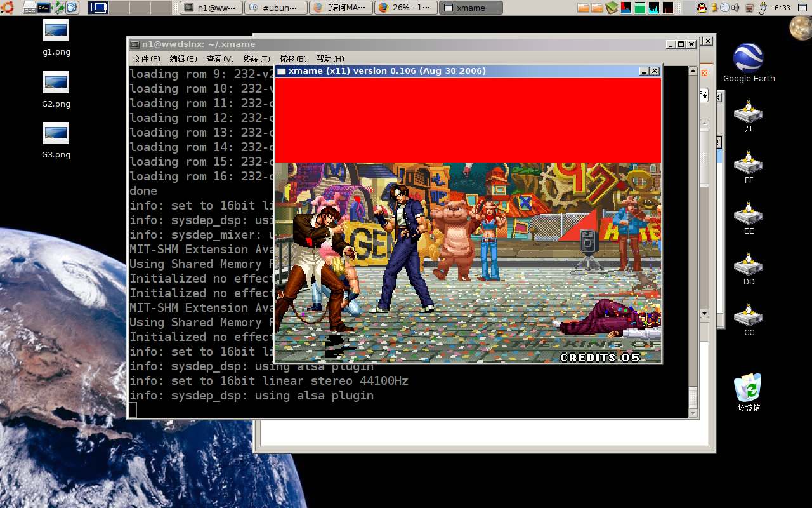Click the yellow buddy messenger tray icon
The image size is (812, 508).
click(x=714, y=8)
